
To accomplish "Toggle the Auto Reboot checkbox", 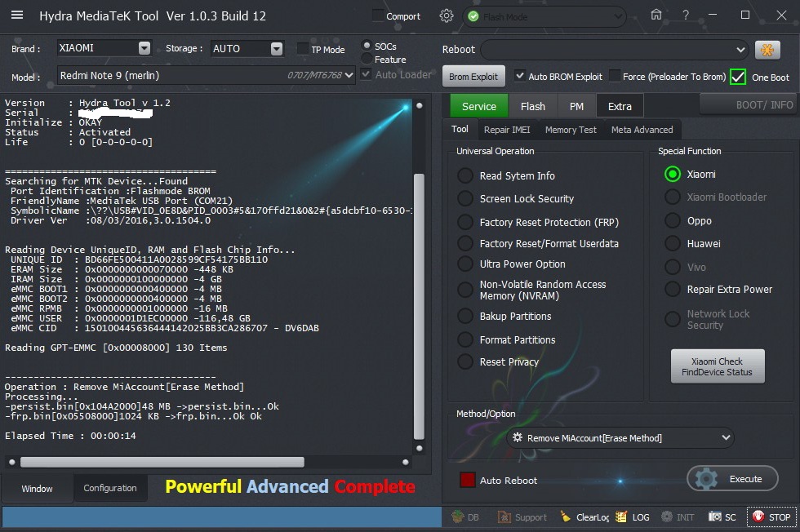I will click(467, 480).
